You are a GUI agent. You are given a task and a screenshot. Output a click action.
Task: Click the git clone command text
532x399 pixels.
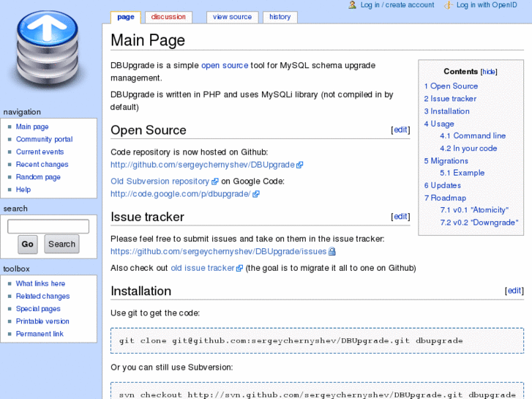tap(291, 340)
